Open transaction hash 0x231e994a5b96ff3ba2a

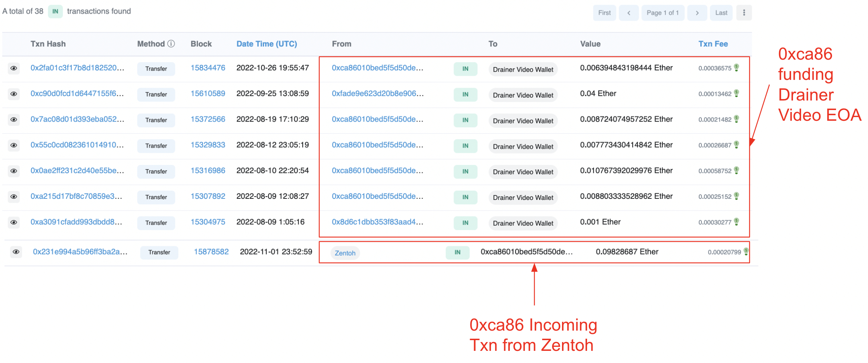point(80,252)
